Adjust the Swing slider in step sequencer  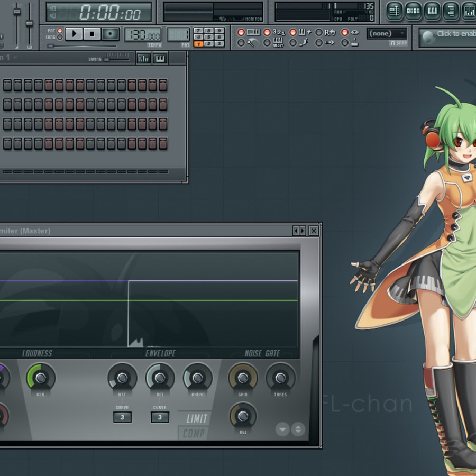click(x=117, y=59)
